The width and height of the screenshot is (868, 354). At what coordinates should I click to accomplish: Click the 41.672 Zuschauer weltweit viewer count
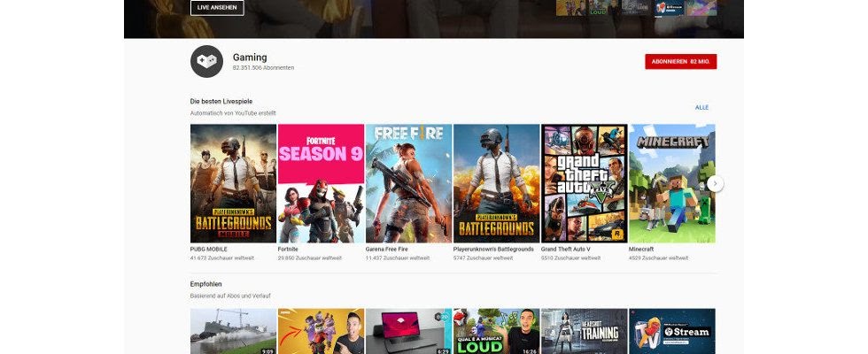click(222, 258)
